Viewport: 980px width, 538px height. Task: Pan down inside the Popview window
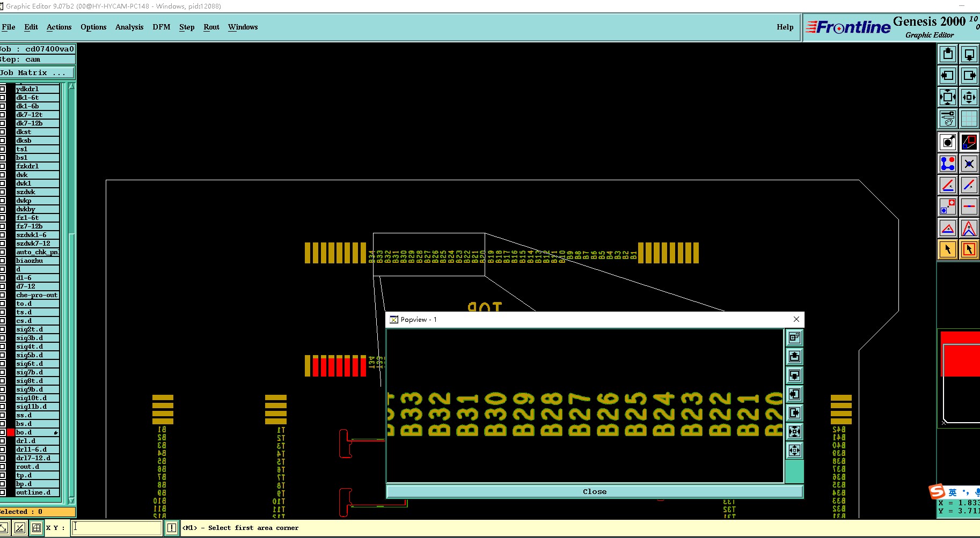(794, 375)
